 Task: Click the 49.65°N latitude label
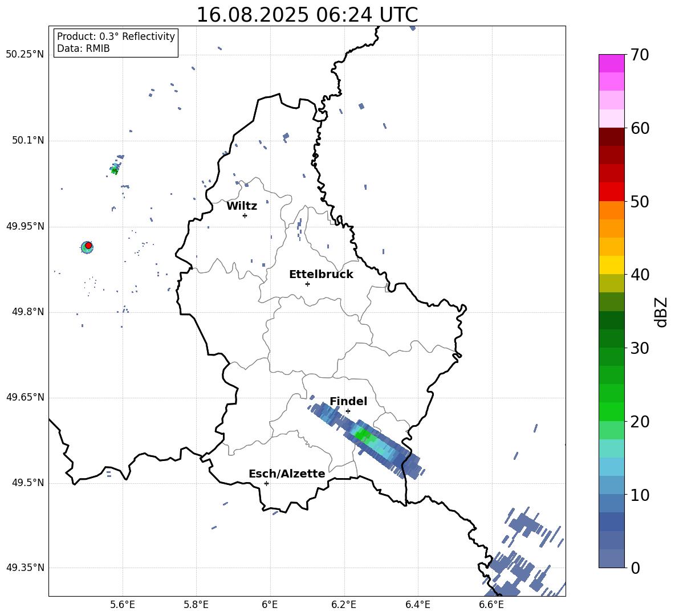coord(25,397)
